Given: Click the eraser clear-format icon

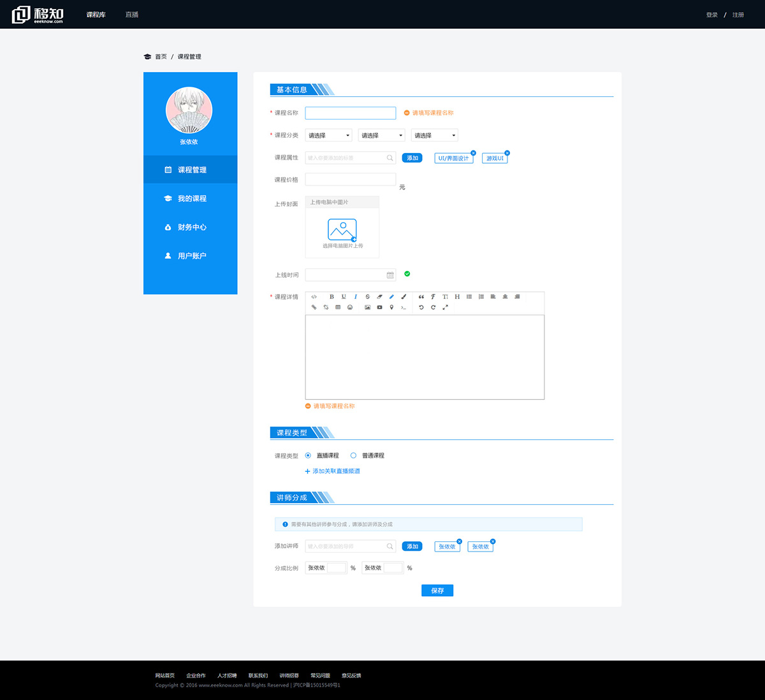Looking at the screenshot, I should click(379, 296).
